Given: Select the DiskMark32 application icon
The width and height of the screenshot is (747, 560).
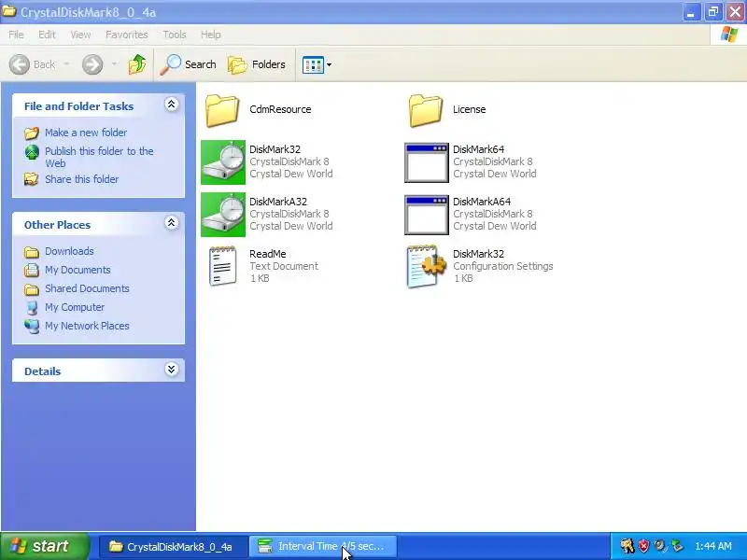Looking at the screenshot, I should coord(223,161).
